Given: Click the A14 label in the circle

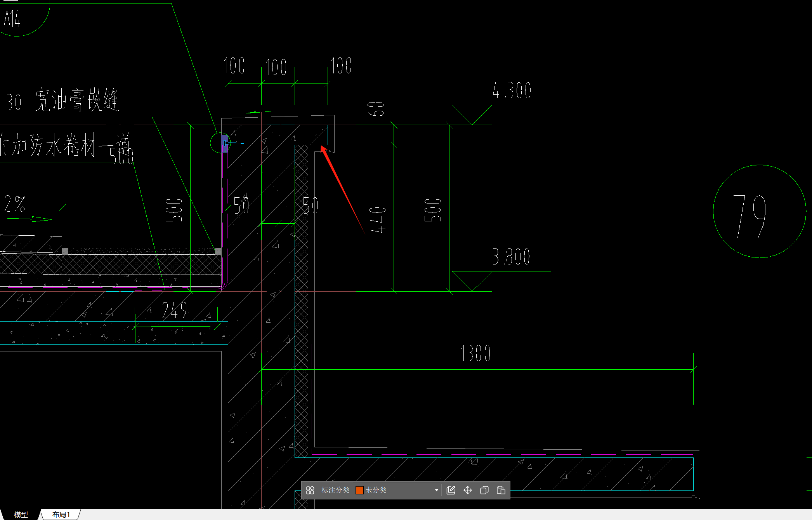Looking at the screenshot, I should pos(12,19).
